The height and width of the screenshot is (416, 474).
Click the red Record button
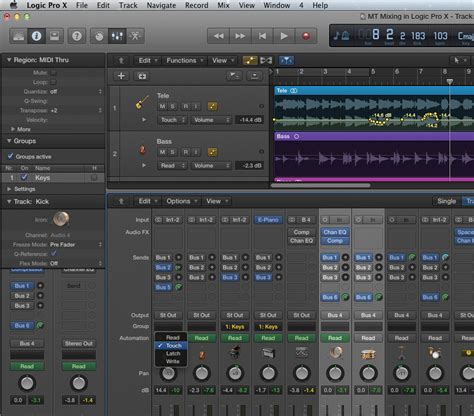coord(306,36)
